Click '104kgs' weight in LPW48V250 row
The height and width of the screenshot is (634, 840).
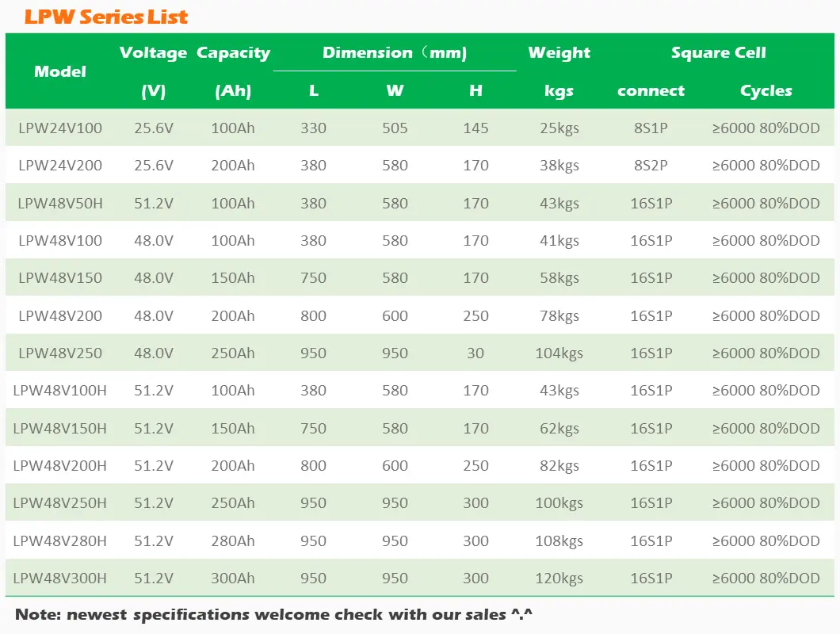click(x=559, y=353)
